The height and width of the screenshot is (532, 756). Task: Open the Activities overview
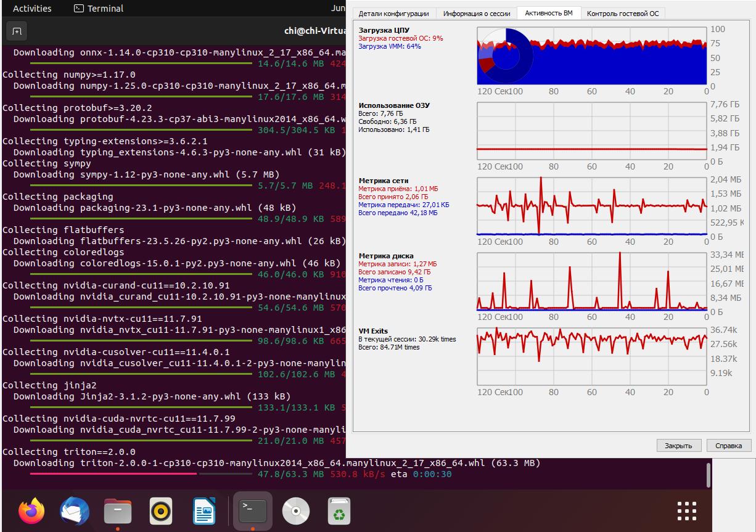[32, 9]
